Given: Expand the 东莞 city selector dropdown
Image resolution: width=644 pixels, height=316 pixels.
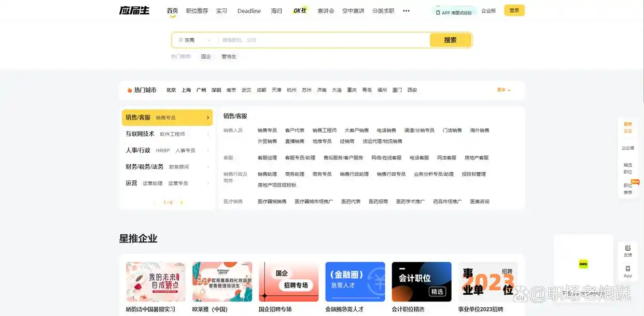Looking at the screenshot, I should click(x=209, y=39).
